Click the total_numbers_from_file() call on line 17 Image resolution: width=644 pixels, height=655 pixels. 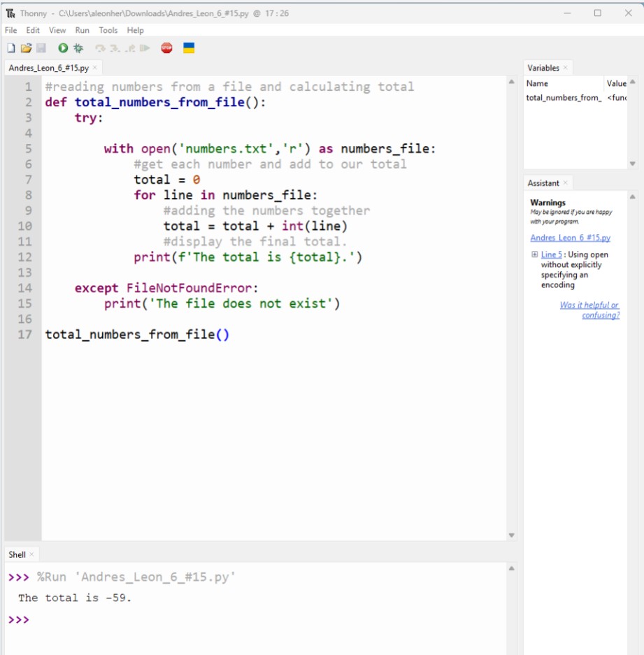click(137, 335)
